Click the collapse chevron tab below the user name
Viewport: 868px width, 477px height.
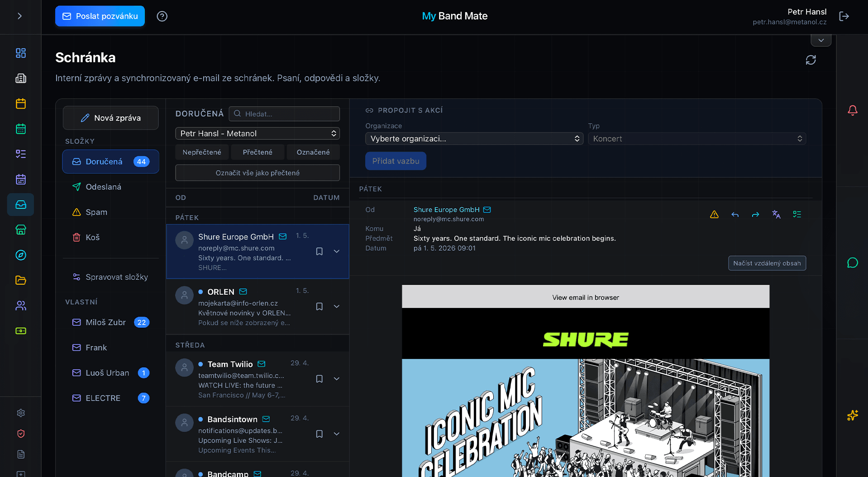(x=821, y=40)
